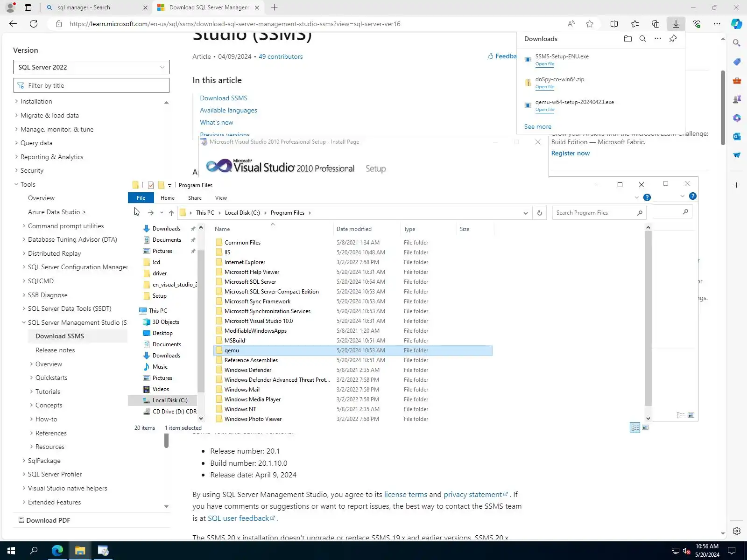Click the Edge downloads toolbar icon
Screen dimensions: 747x560
676,24
